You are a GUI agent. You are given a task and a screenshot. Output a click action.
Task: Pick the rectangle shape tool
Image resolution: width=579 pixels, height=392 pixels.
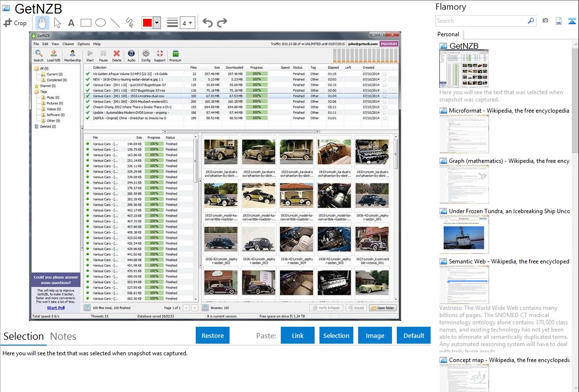pos(86,23)
